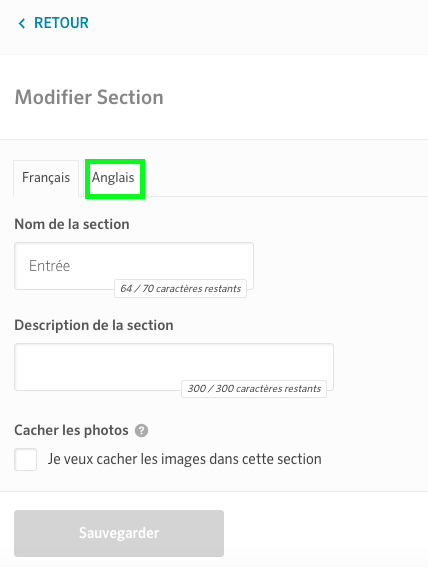Click the 64 / 70 caractères restants counter
428x567 pixels.
pos(180,289)
